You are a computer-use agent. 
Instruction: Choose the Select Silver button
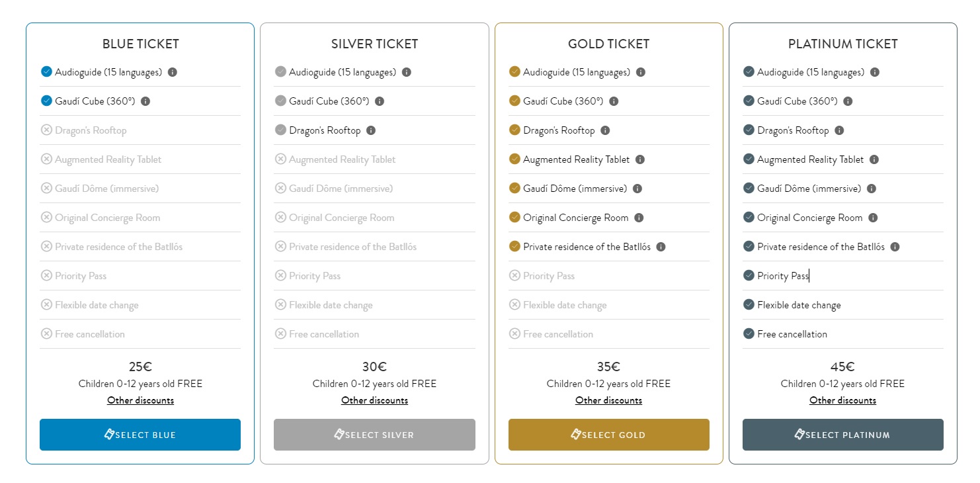coord(374,435)
